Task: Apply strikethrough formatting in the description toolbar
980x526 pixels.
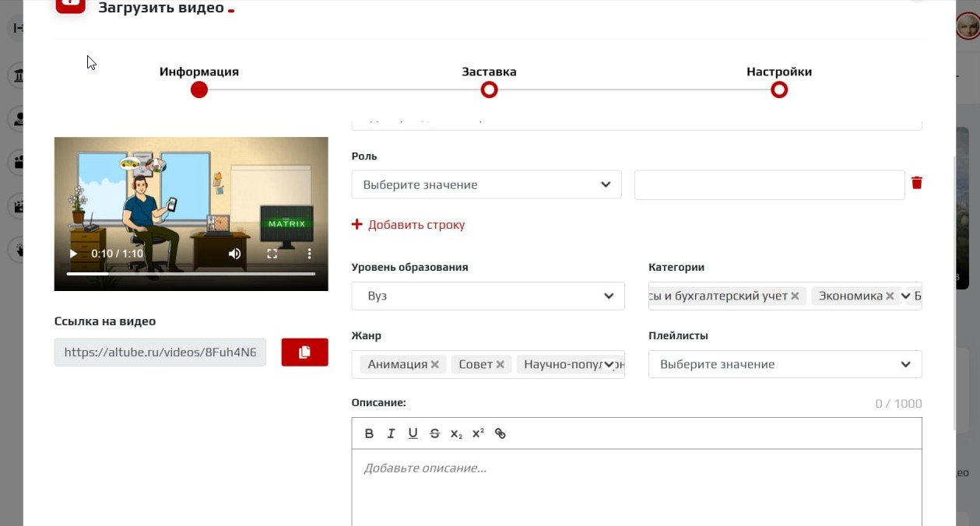Action: (434, 433)
